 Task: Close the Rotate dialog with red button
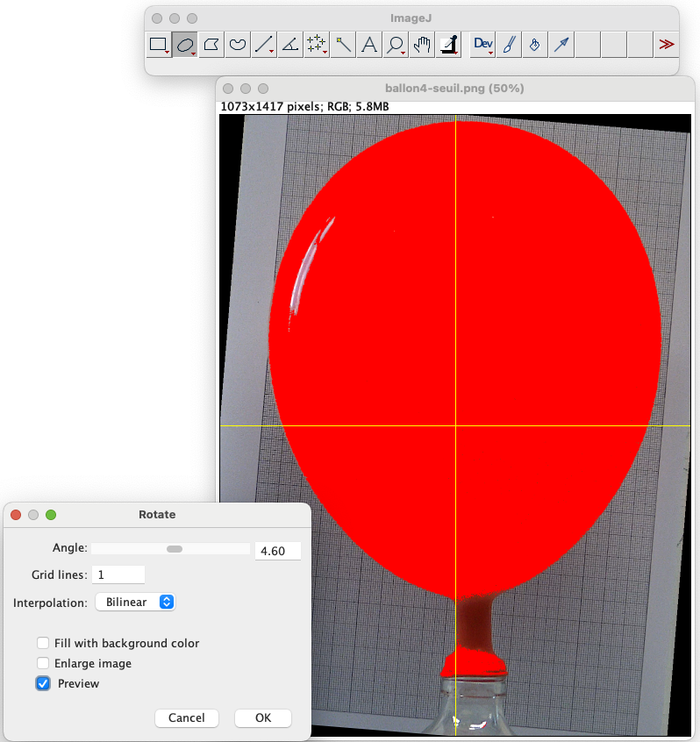(x=16, y=515)
